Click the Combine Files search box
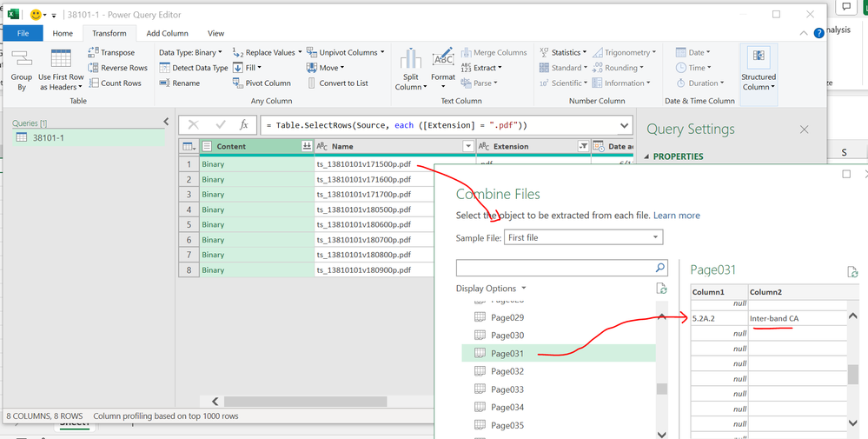Screen dimensions: 868x439 554,268
